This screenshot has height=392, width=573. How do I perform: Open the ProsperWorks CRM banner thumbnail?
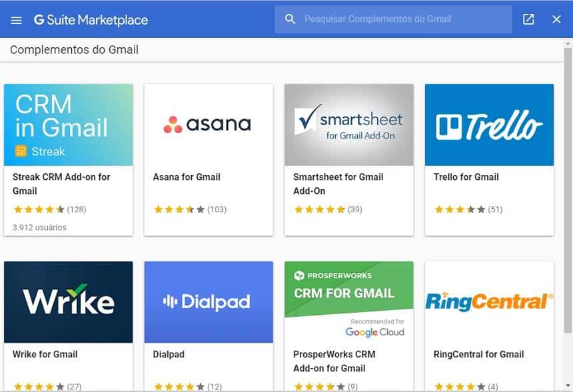349,302
